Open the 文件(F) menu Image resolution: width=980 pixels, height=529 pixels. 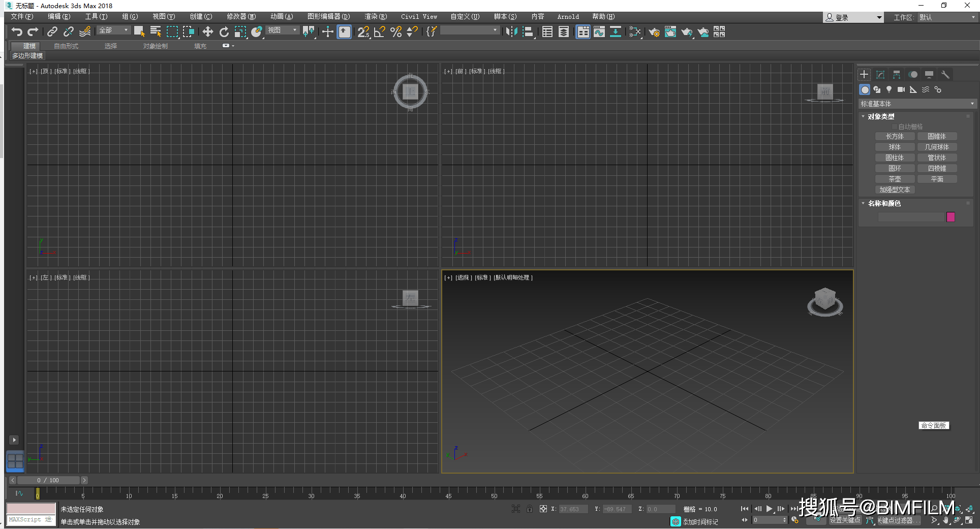click(22, 17)
